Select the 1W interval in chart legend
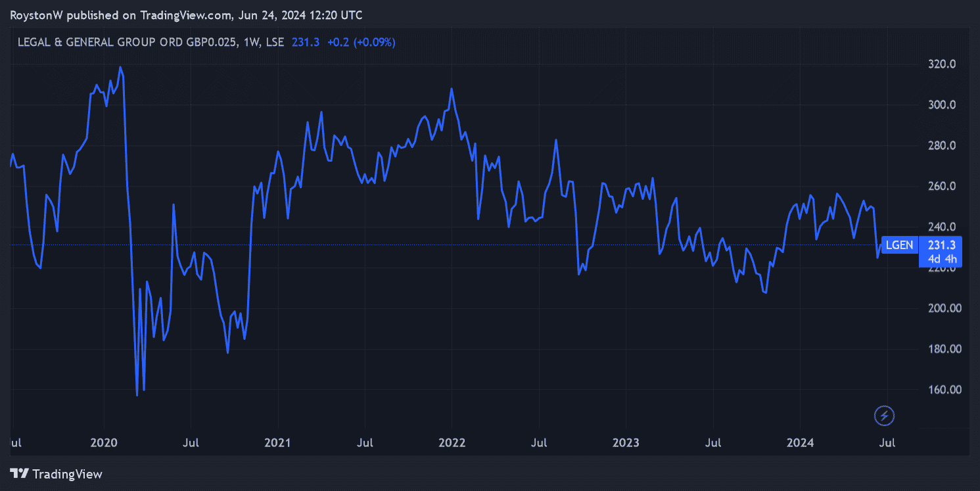Screen dimensions: 980x491 (x=251, y=42)
